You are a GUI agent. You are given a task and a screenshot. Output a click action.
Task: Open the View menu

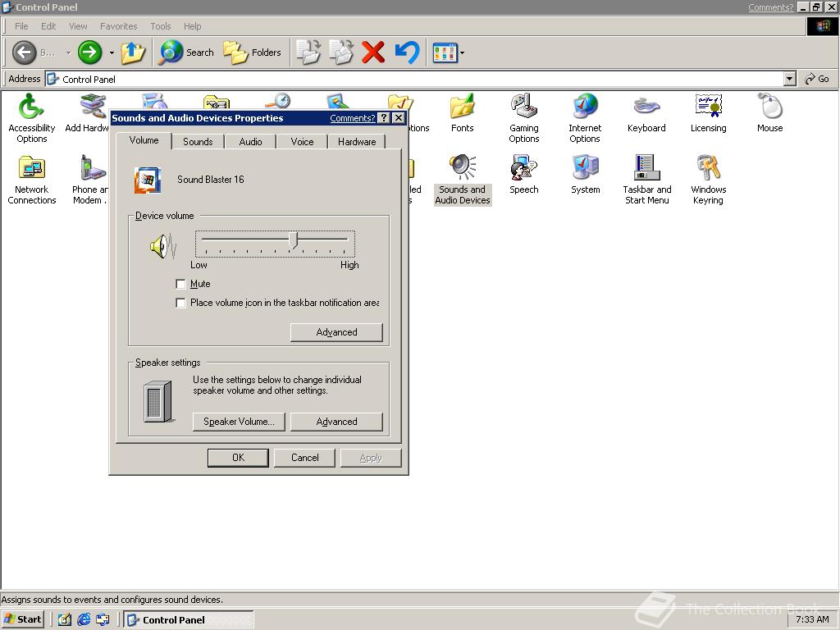tap(78, 26)
